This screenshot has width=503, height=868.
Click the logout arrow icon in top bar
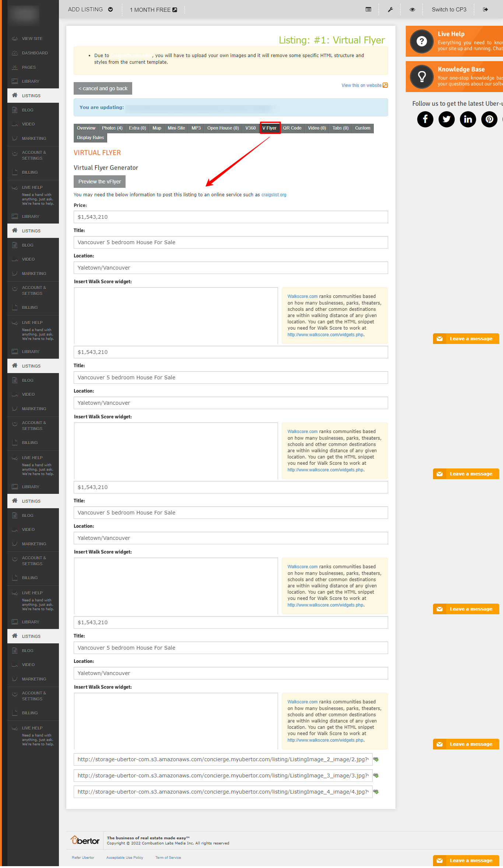click(x=485, y=10)
